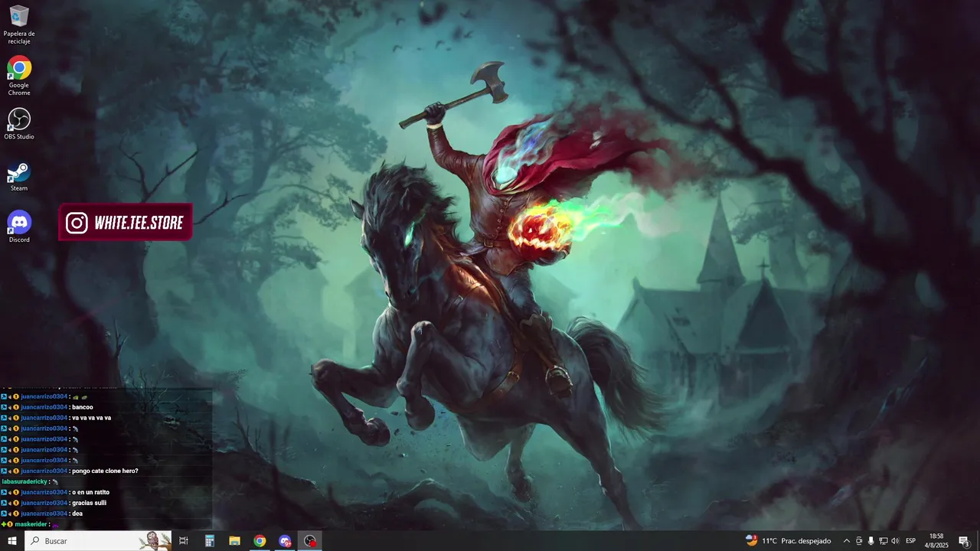Switch to Chrome in the taskbar
980x551 pixels.
click(260, 541)
